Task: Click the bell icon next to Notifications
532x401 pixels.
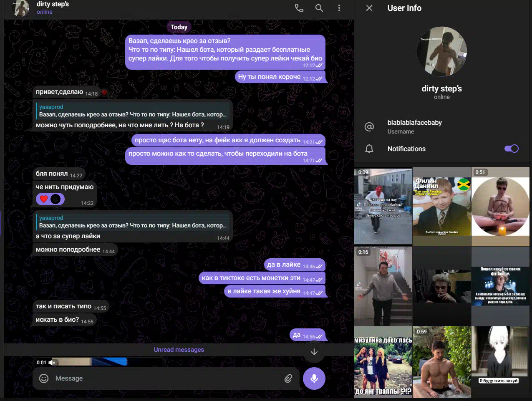Action: 369,149
